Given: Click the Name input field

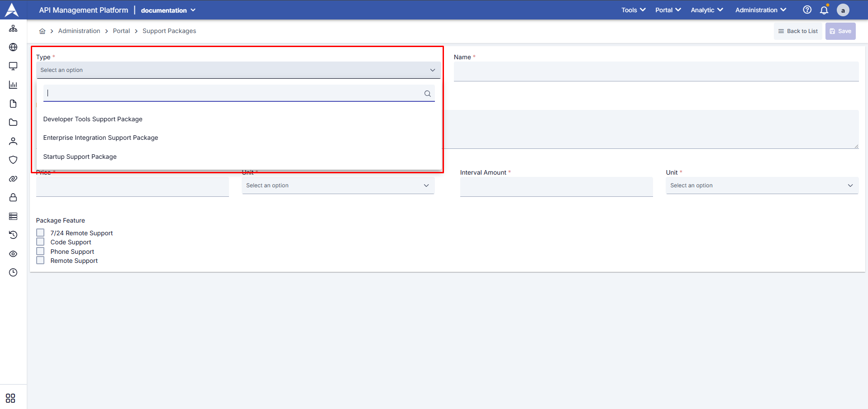Looking at the screenshot, I should point(656,72).
